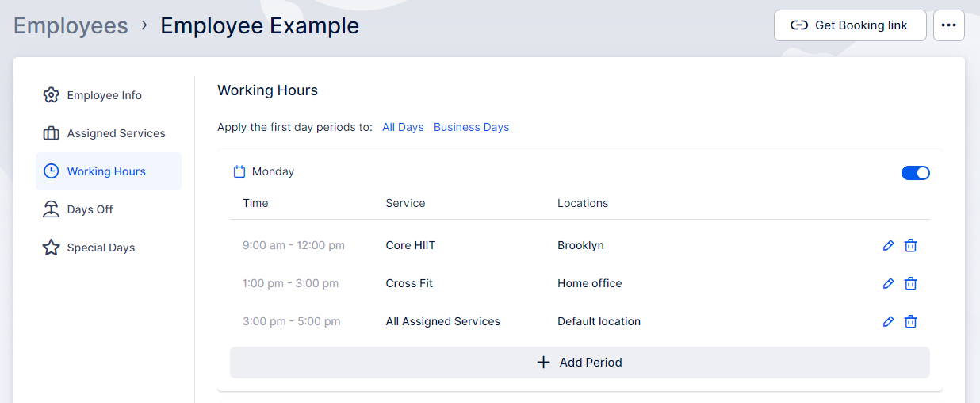The image size is (980, 403).
Task: Select the All Assigned Services cell
Action: click(442, 322)
